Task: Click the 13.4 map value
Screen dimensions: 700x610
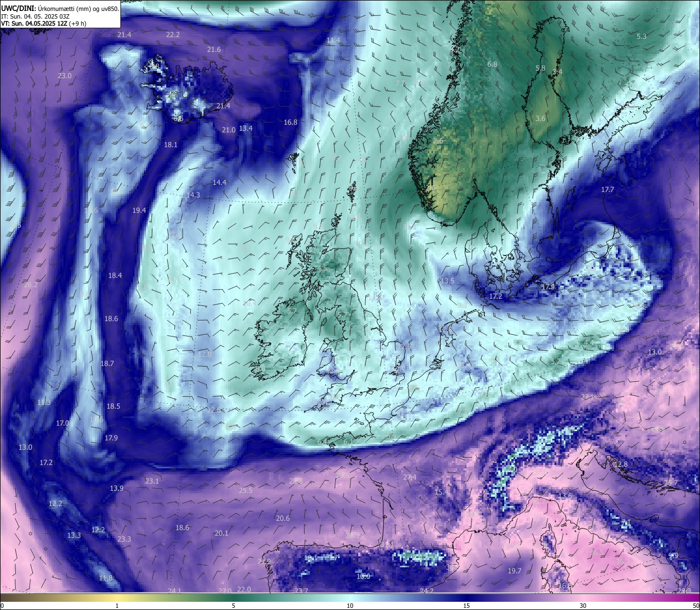Action: click(x=246, y=128)
